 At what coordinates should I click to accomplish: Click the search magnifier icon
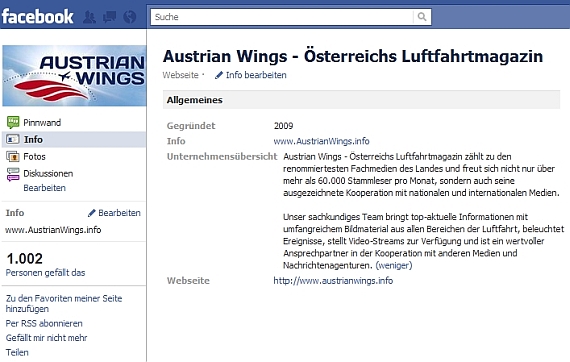(x=422, y=17)
